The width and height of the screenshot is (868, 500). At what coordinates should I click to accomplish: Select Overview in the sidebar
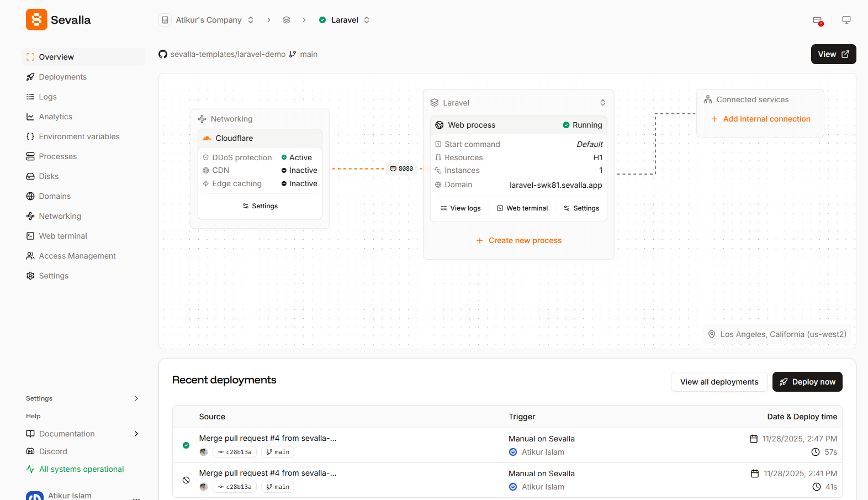[83, 57]
